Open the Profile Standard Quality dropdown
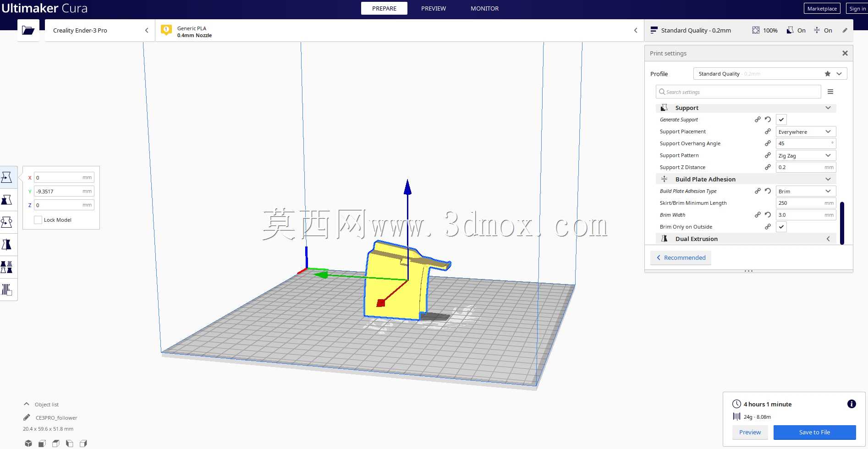Viewport: 868px width, 449px height. [770, 74]
